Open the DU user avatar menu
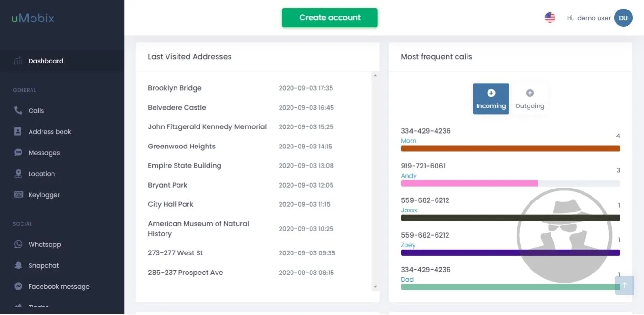Screen dimensions: 644x315 623,18
